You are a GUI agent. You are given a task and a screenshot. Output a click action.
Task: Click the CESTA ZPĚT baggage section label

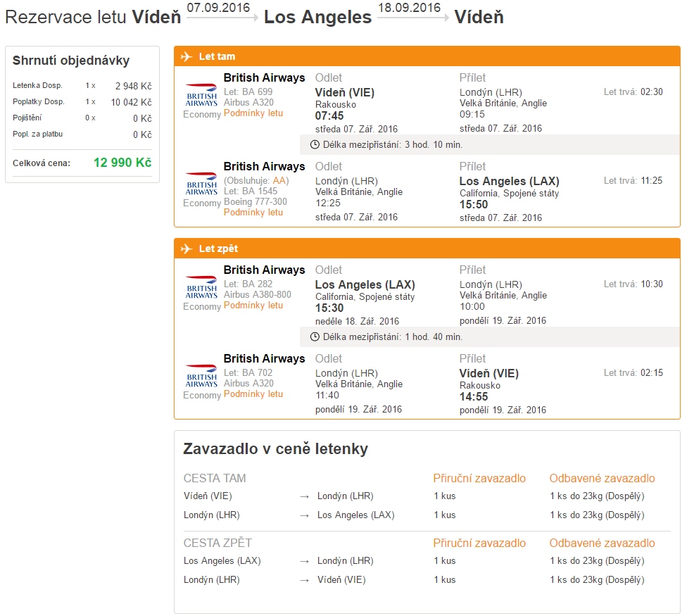[x=217, y=543]
